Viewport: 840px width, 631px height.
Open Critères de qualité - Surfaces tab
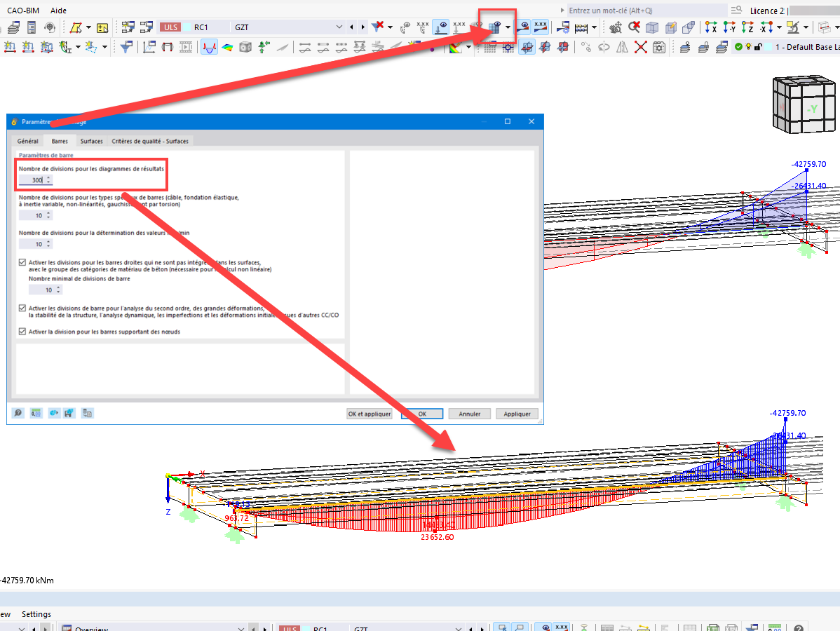point(150,141)
